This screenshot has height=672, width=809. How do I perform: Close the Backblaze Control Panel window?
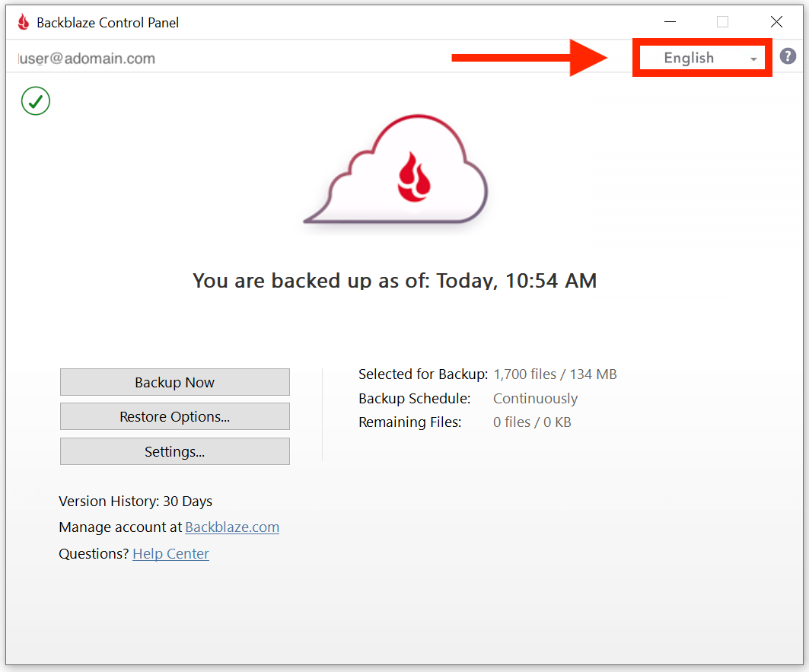776,21
